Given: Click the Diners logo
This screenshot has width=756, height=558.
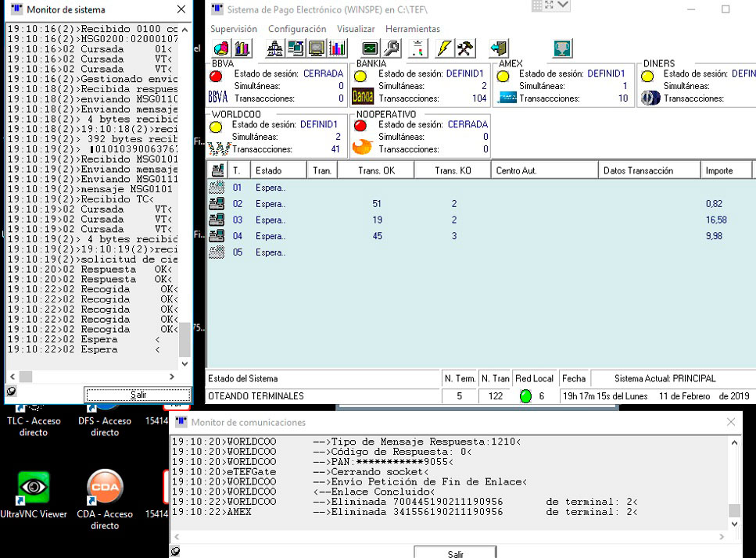Looking at the screenshot, I should point(650,98).
